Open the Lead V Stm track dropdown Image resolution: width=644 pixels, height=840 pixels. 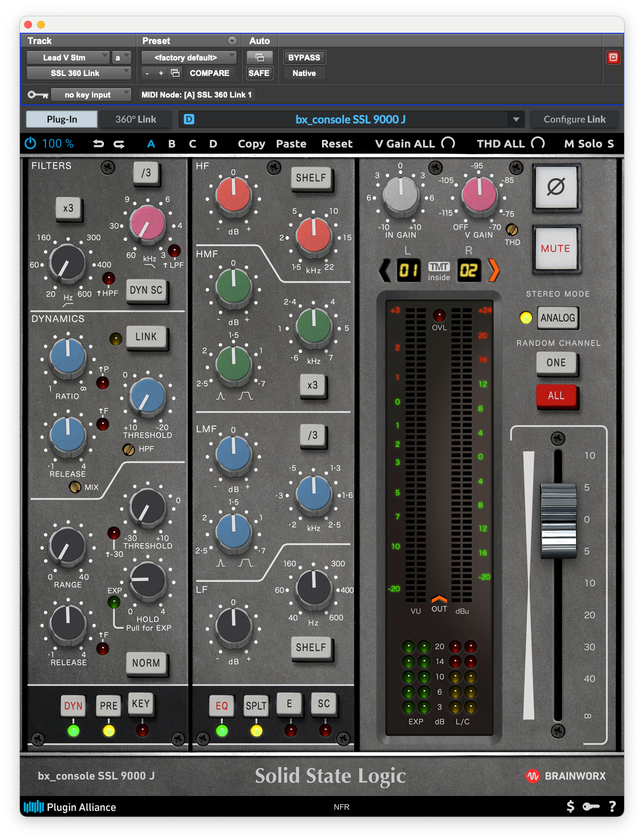pos(68,57)
